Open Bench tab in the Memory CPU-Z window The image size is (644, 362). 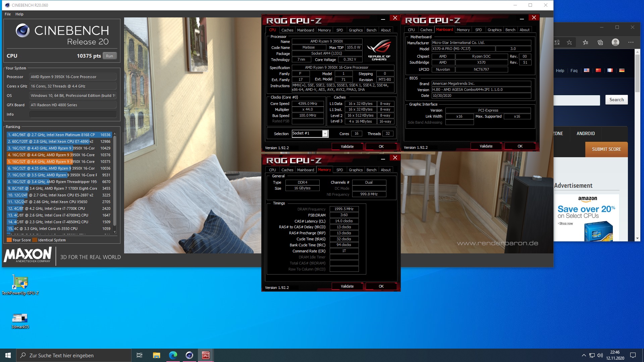click(371, 170)
